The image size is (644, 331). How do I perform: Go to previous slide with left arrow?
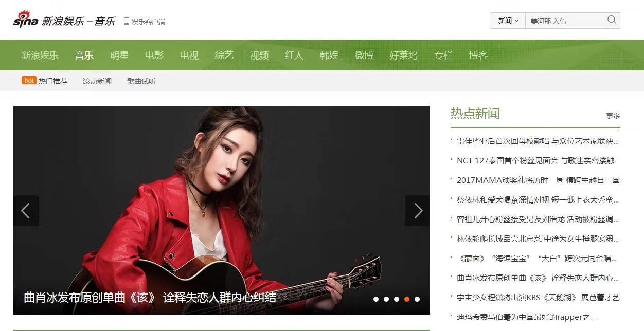point(26,211)
